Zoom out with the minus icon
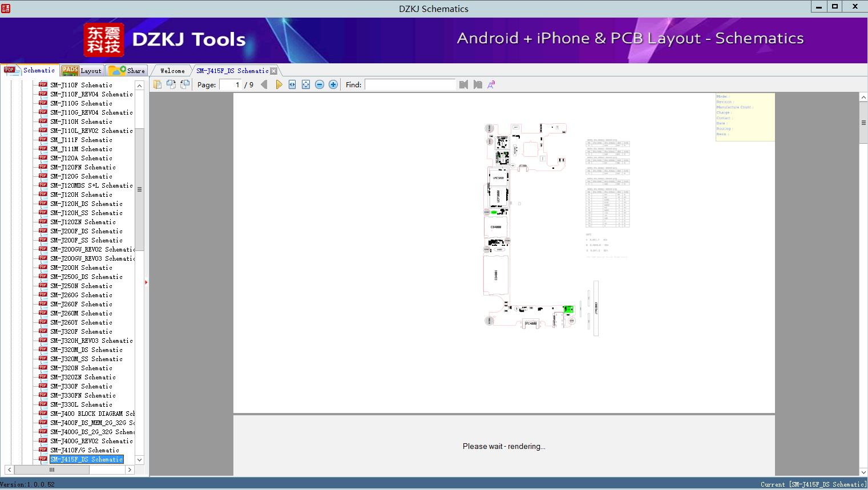The height and width of the screenshot is (490, 868). 320,84
